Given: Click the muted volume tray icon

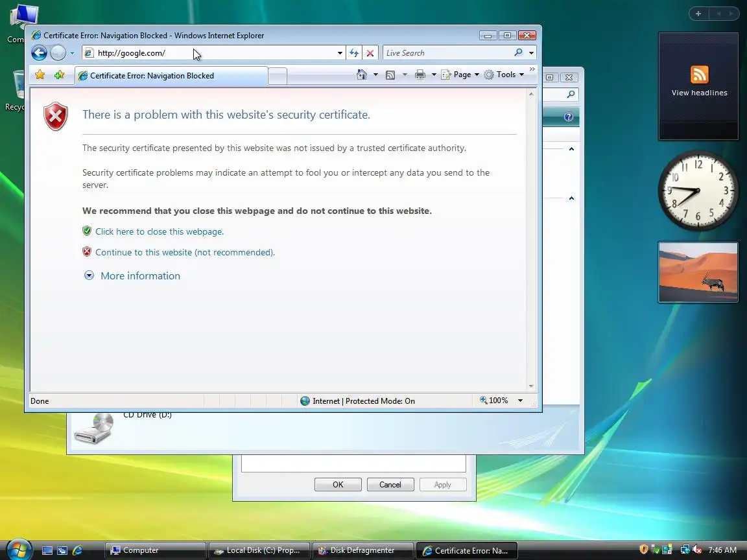Looking at the screenshot, I should tap(698, 550).
